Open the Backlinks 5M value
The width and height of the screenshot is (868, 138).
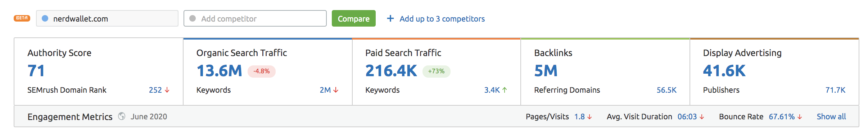tap(546, 71)
